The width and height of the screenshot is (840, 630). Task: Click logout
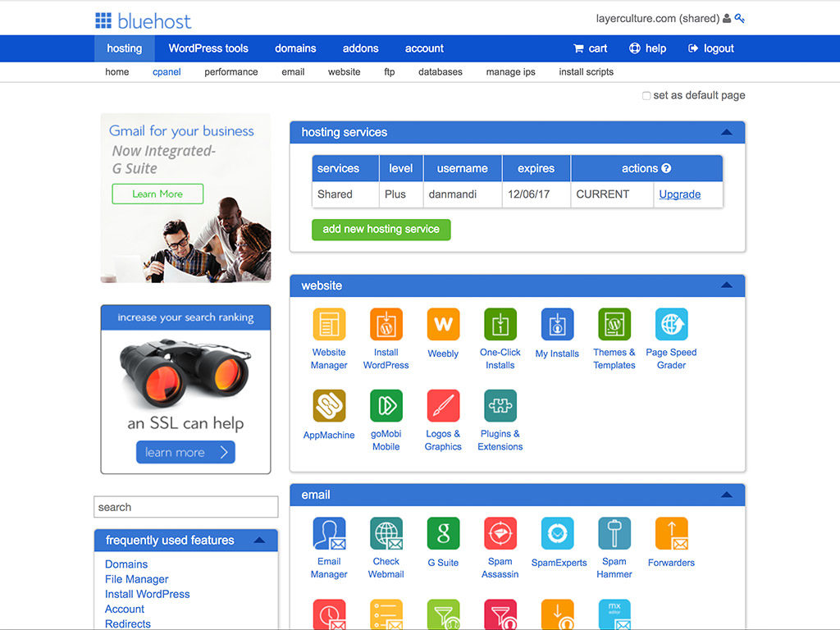click(x=711, y=48)
